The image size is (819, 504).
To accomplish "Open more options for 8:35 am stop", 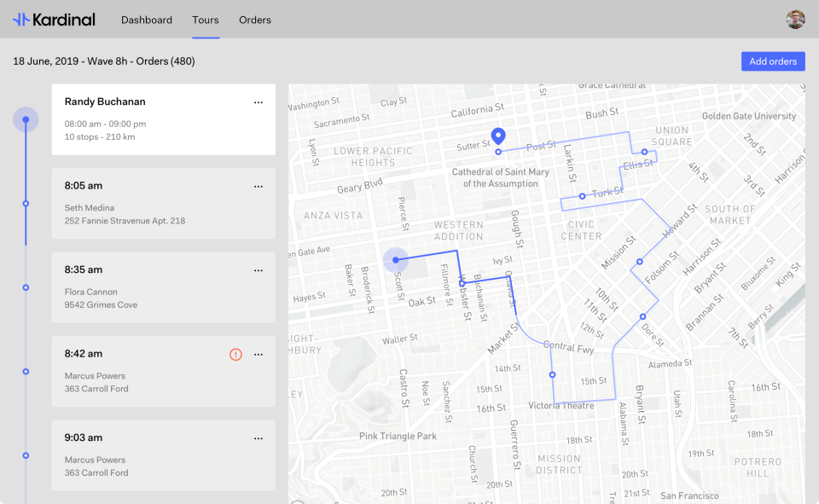I will (x=258, y=270).
